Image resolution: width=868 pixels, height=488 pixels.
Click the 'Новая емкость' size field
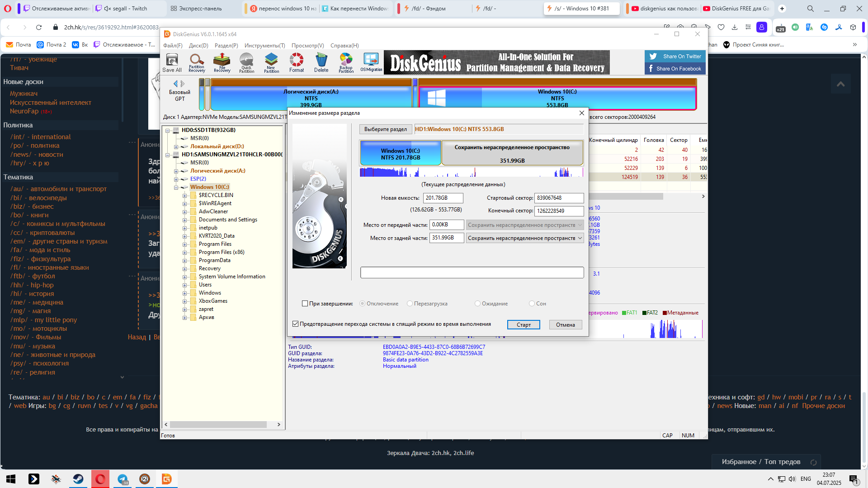coord(443,198)
